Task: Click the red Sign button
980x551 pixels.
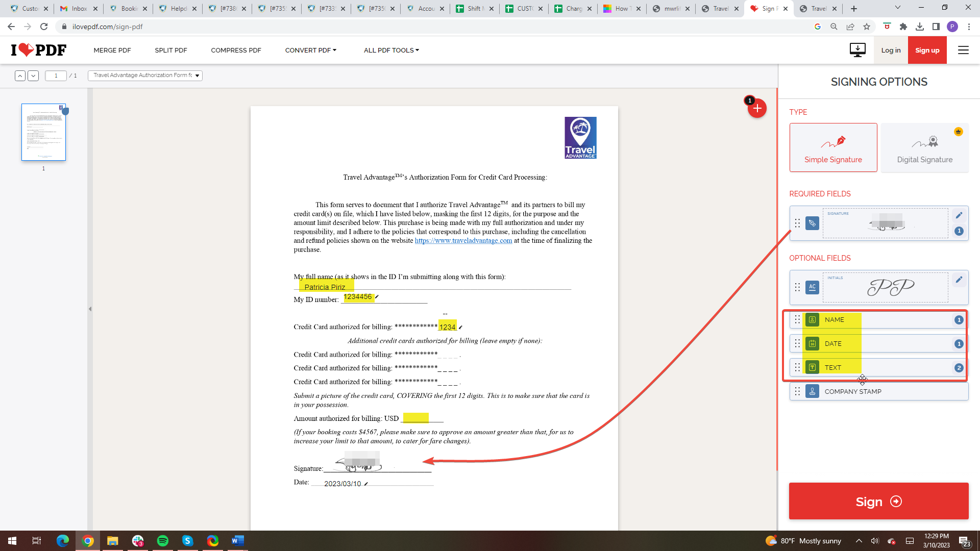Action: tap(878, 501)
